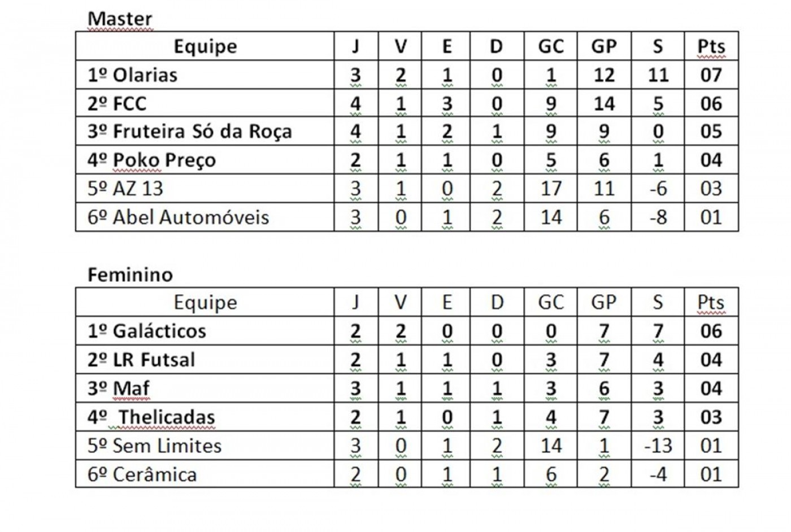Image resolution: width=791 pixels, height=532 pixels.
Task: Click the Equipe header in Master table
Action: click(205, 46)
